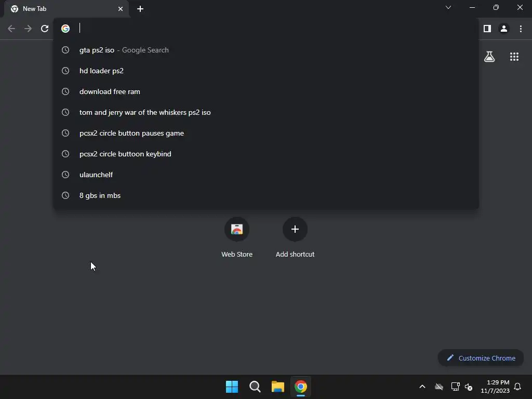Click the OneDrive cloud tray icon
Image resolution: width=532 pixels, height=399 pixels.
tap(439, 387)
